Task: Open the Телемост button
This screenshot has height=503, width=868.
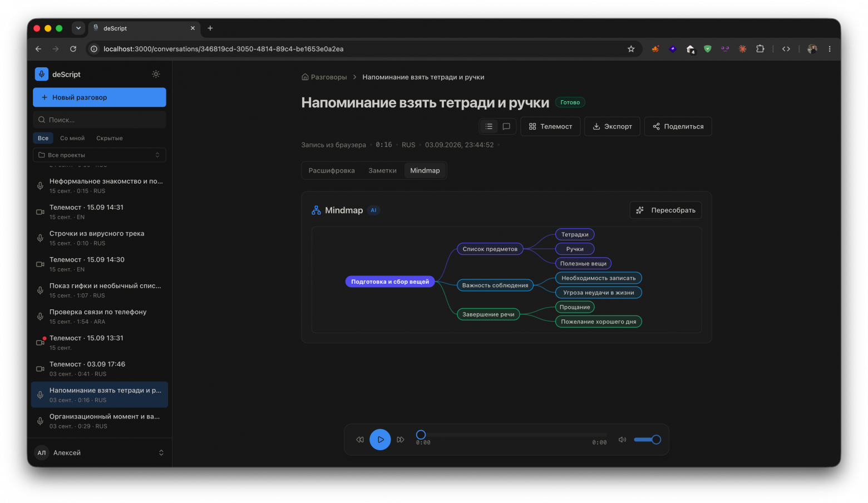Action: (x=550, y=126)
